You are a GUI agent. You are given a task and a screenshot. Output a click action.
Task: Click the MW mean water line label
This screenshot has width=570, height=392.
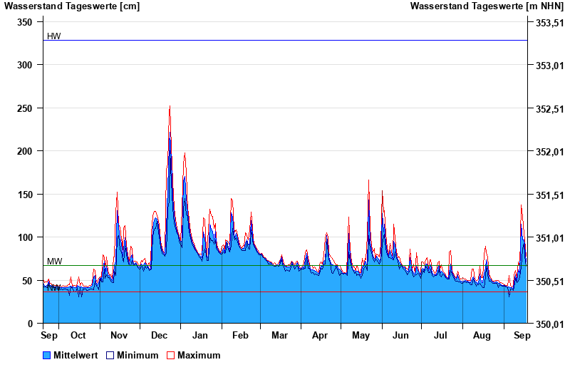tap(54, 262)
